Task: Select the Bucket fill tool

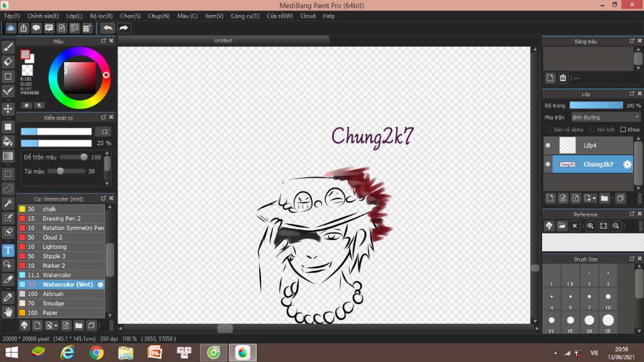Action: coord(8,141)
